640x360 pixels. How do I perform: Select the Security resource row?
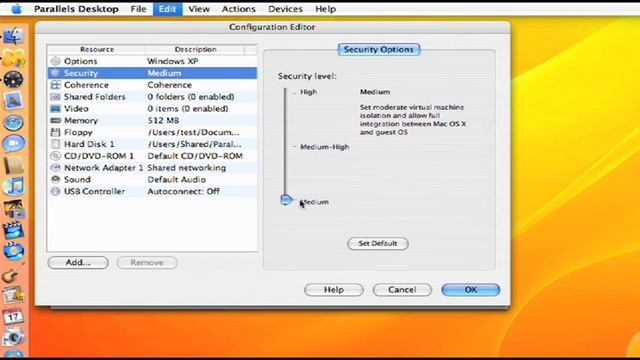click(x=152, y=73)
